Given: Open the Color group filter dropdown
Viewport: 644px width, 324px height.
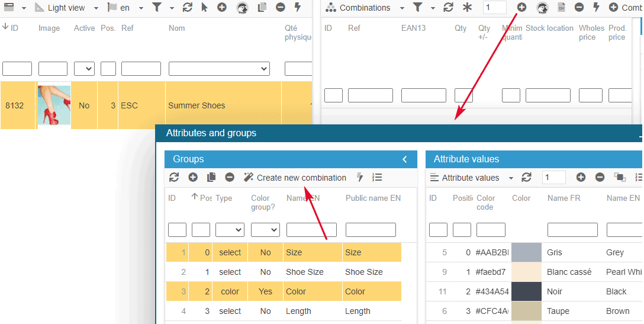Looking at the screenshot, I should tap(265, 230).
